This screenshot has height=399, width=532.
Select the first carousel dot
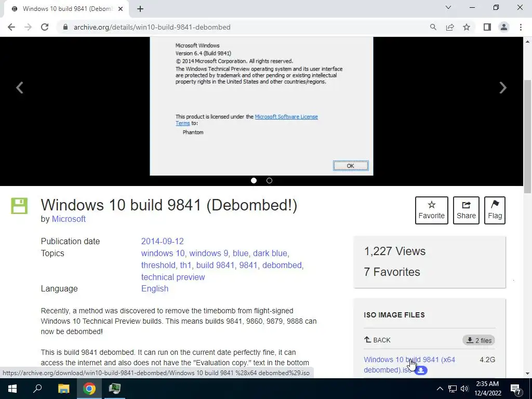click(x=254, y=180)
